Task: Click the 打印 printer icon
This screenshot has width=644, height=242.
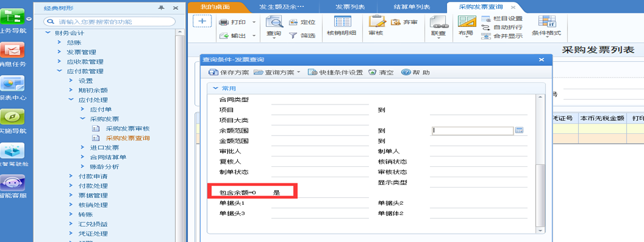Action: pos(224,22)
